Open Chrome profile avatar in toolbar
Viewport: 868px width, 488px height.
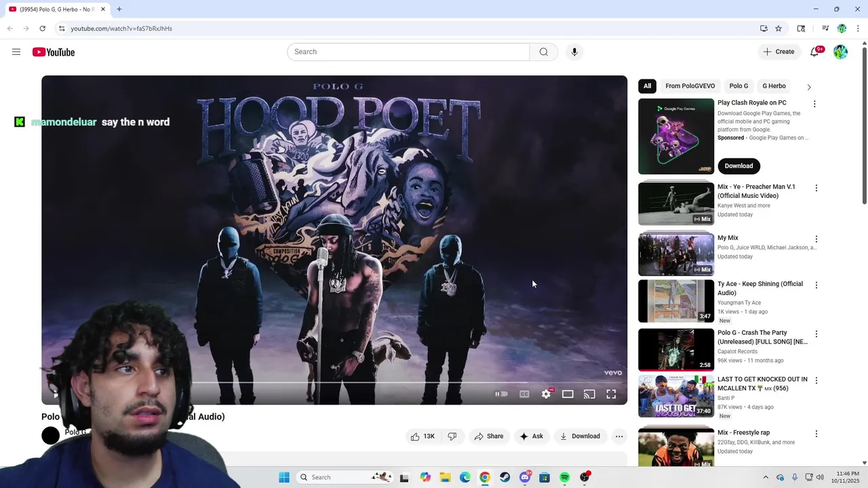click(x=842, y=28)
